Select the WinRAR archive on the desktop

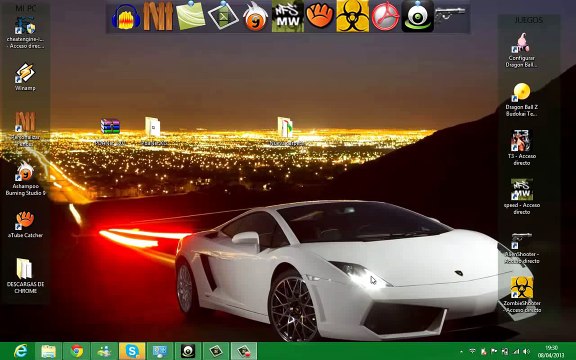tap(110, 132)
